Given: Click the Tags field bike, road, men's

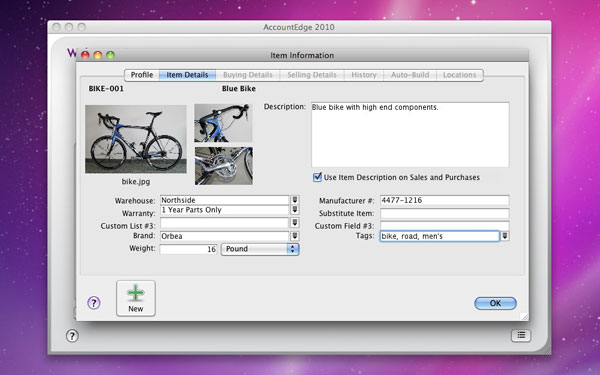Looking at the screenshot, I should 440,236.
